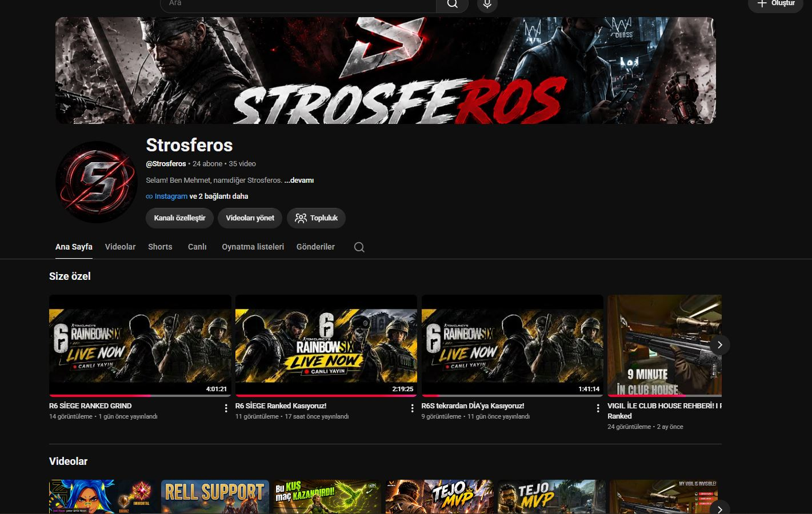Screen dimensions: 812x514
Task: Click the Videolar section heading
Action: click(x=68, y=461)
